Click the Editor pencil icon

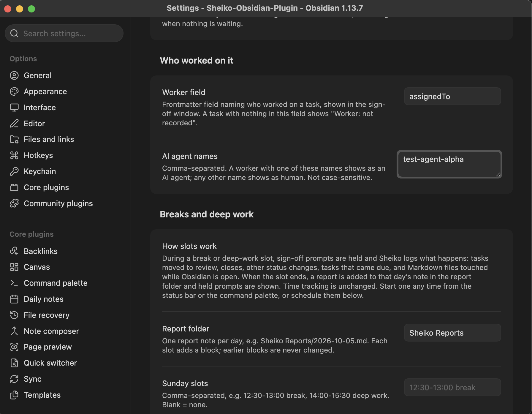(14, 124)
